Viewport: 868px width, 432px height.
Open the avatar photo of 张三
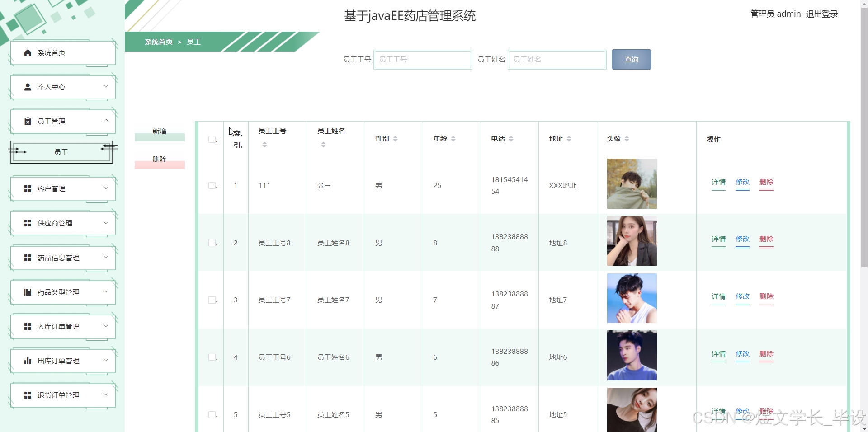[632, 184]
